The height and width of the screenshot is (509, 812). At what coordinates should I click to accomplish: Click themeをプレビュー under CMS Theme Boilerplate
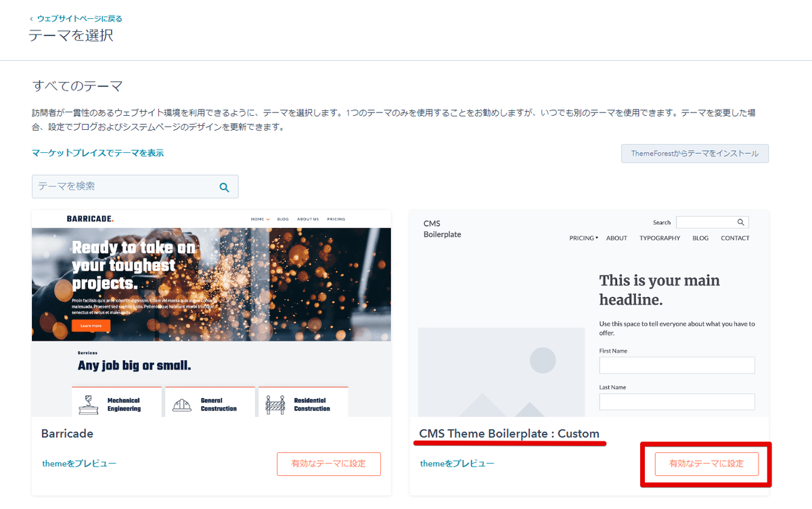pos(457,464)
